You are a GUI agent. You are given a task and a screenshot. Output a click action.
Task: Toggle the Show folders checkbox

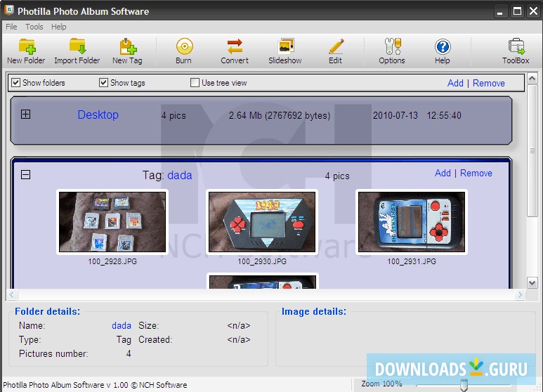pyautogui.click(x=15, y=83)
